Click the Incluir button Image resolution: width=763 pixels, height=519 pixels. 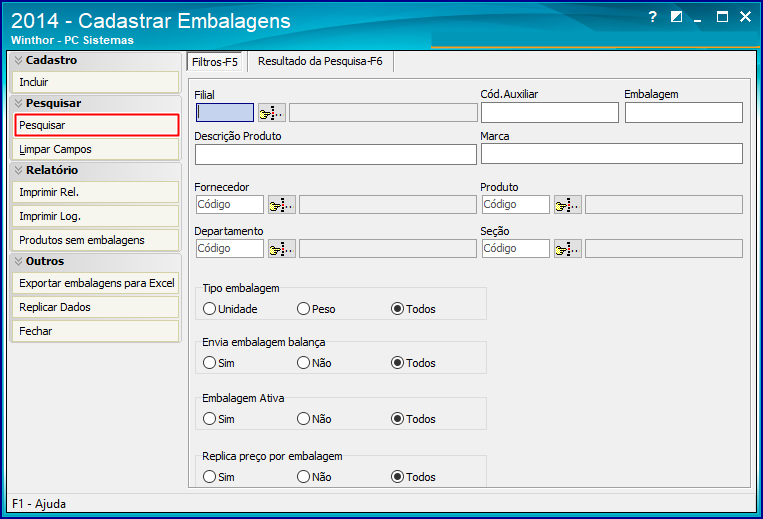click(96, 82)
